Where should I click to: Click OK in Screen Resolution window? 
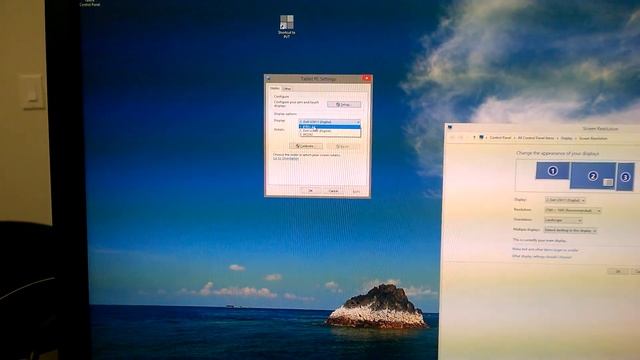pos(618,271)
